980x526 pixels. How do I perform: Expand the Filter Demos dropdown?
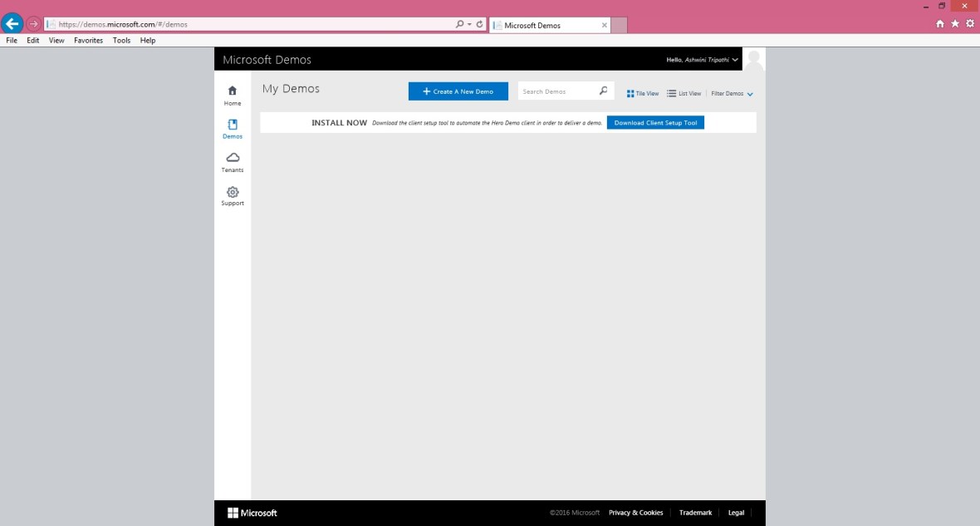click(732, 94)
